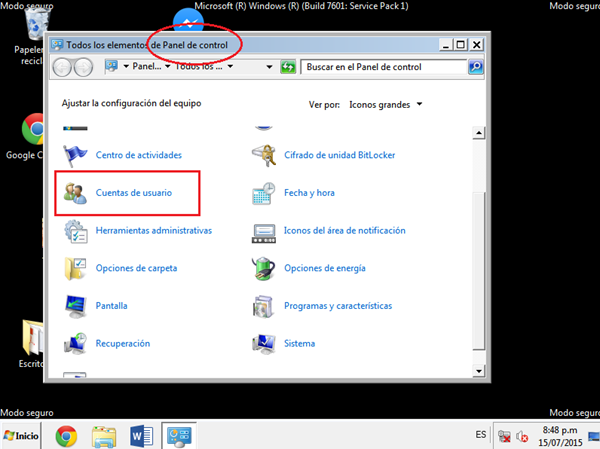Click the Iconos del área de notificación link

pyautogui.click(x=344, y=230)
